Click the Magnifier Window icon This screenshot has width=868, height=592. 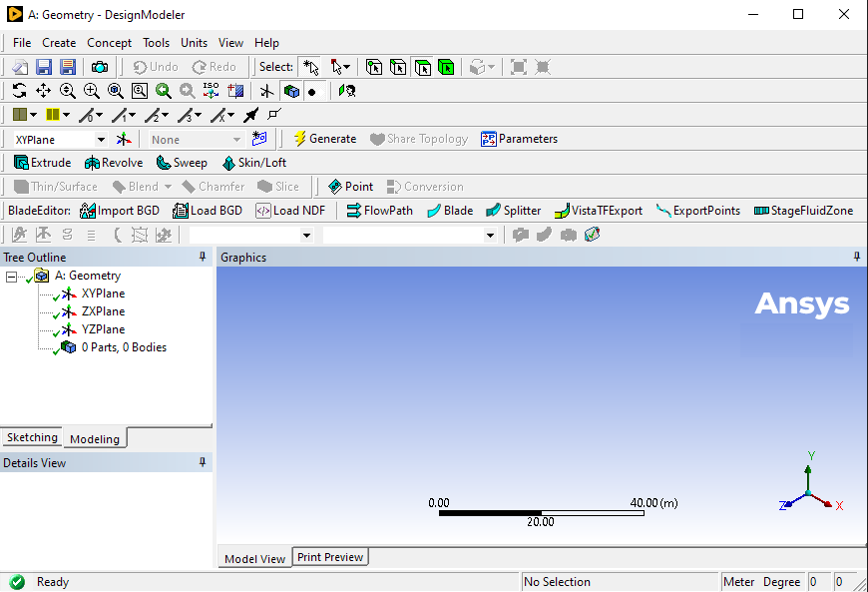140,90
